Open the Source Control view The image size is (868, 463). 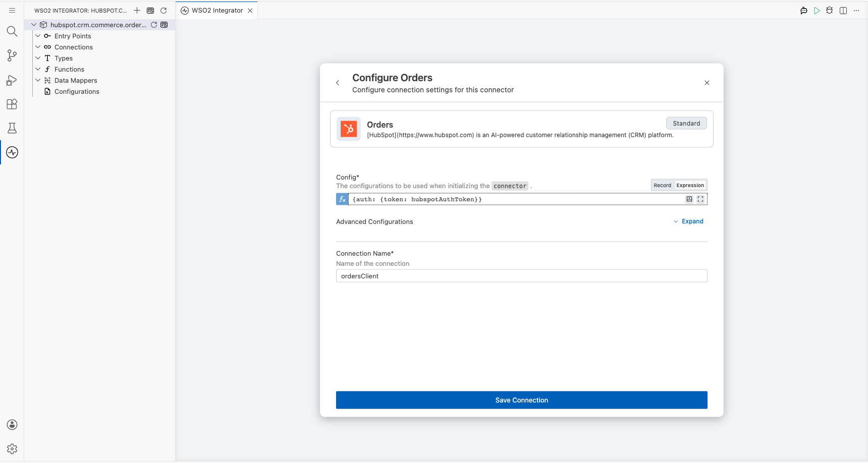12,55
